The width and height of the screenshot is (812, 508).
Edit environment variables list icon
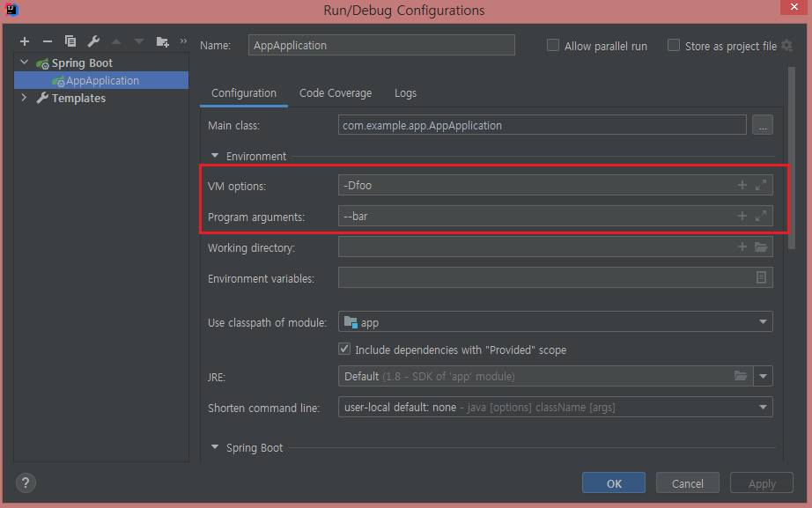click(761, 277)
